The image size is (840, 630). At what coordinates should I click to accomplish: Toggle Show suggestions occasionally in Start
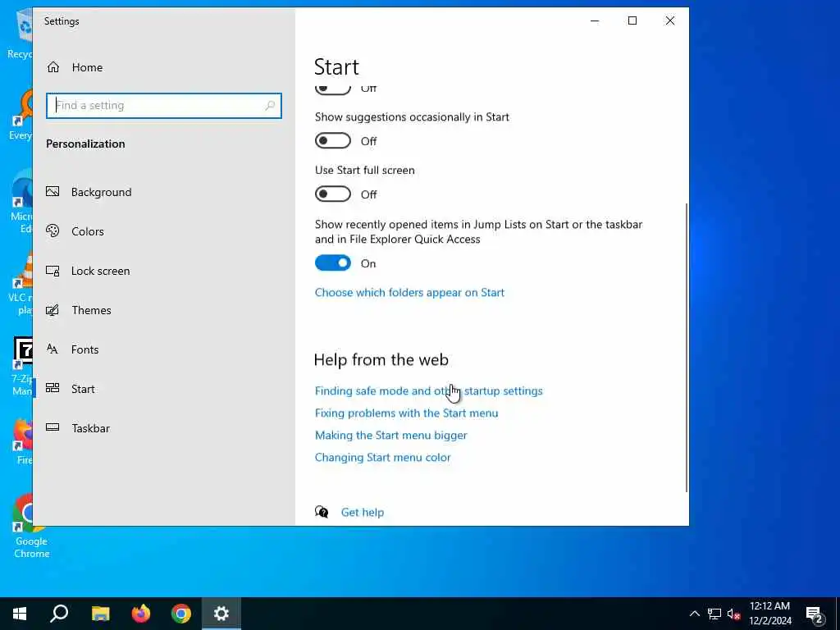coord(333,141)
